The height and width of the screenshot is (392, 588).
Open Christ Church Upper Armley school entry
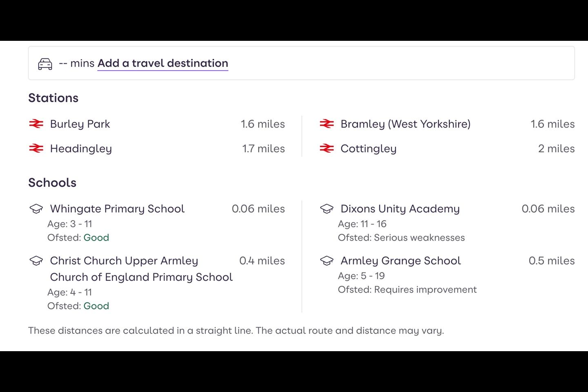coord(124,261)
